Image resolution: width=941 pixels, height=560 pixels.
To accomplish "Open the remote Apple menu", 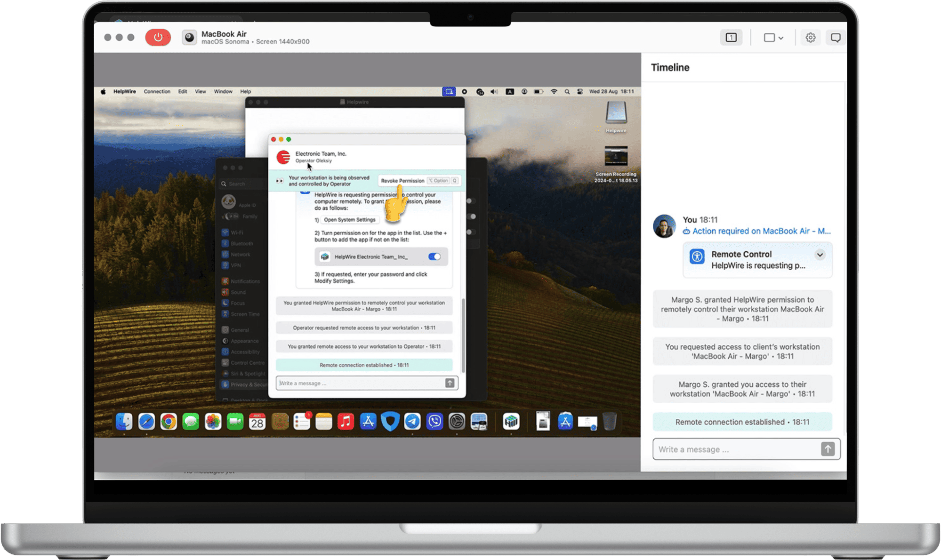I will [103, 92].
